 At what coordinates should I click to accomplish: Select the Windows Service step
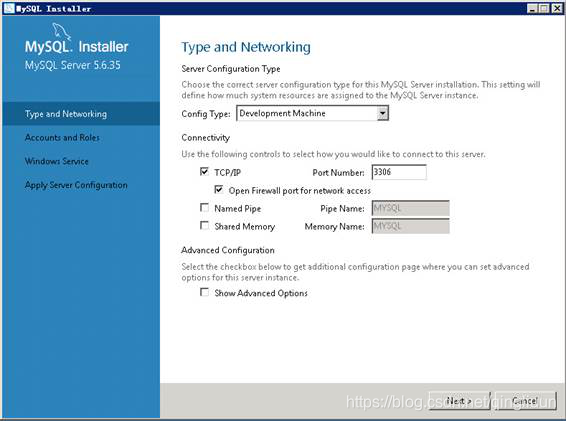pyautogui.click(x=57, y=161)
